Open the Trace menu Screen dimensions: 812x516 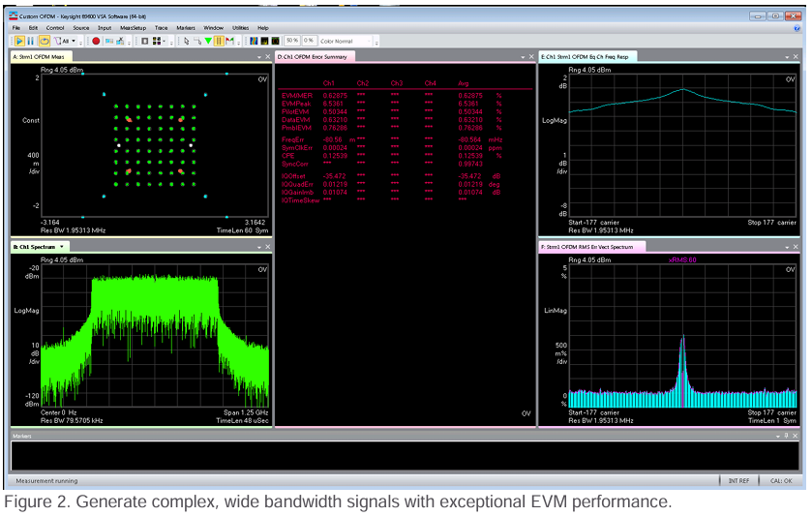[161, 28]
